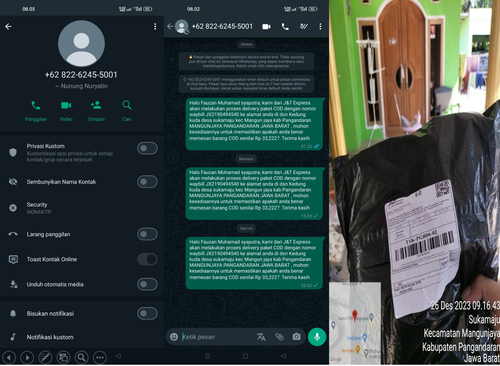Toggle the Privasi Kustom switch

coord(147,148)
